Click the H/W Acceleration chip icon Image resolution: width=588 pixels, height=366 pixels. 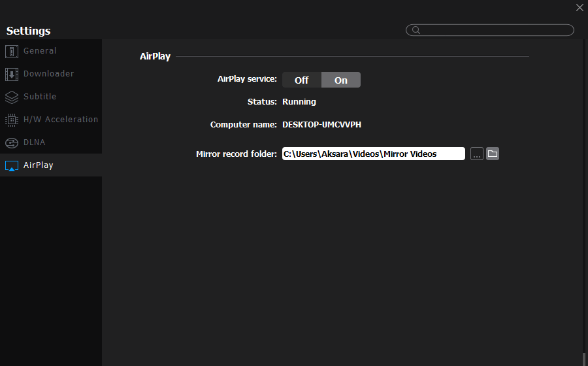pyautogui.click(x=12, y=120)
